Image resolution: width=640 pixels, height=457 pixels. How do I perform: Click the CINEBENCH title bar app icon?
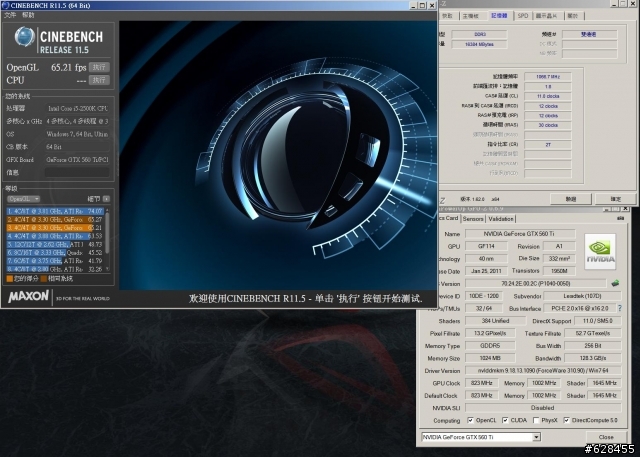coord(5,5)
